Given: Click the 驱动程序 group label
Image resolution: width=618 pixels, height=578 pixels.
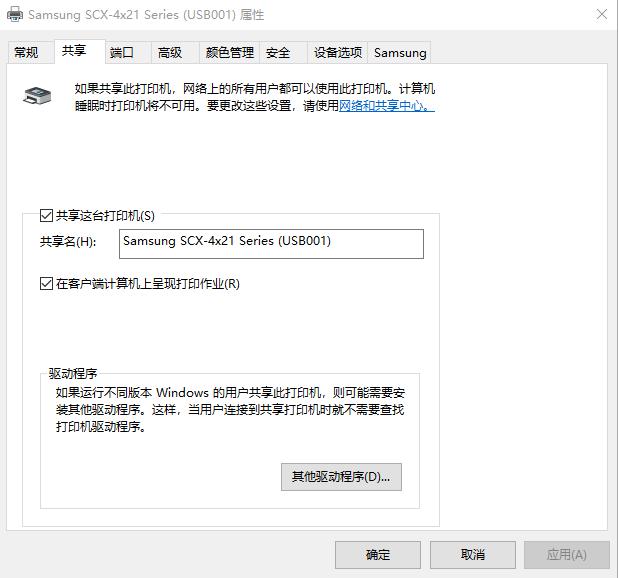Looking at the screenshot, I should 73,373.
